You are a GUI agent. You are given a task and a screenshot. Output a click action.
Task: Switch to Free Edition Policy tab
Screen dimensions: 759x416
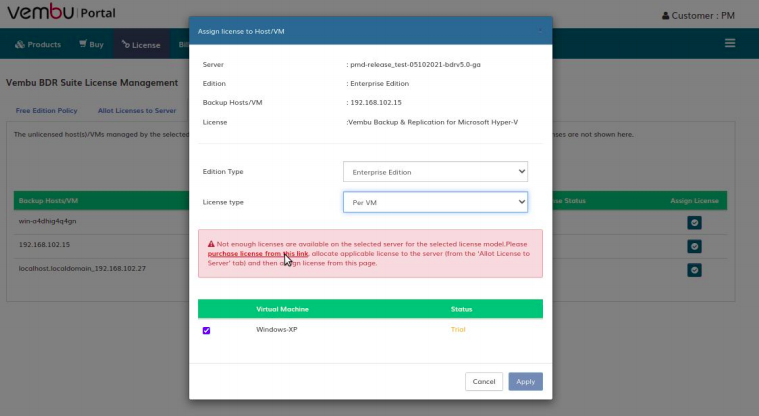[46, 110]
